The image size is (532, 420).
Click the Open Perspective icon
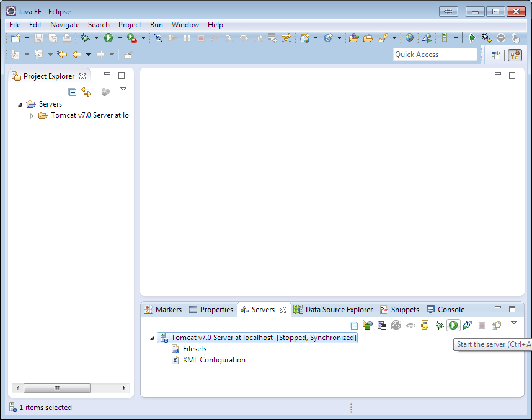[495, 55]
